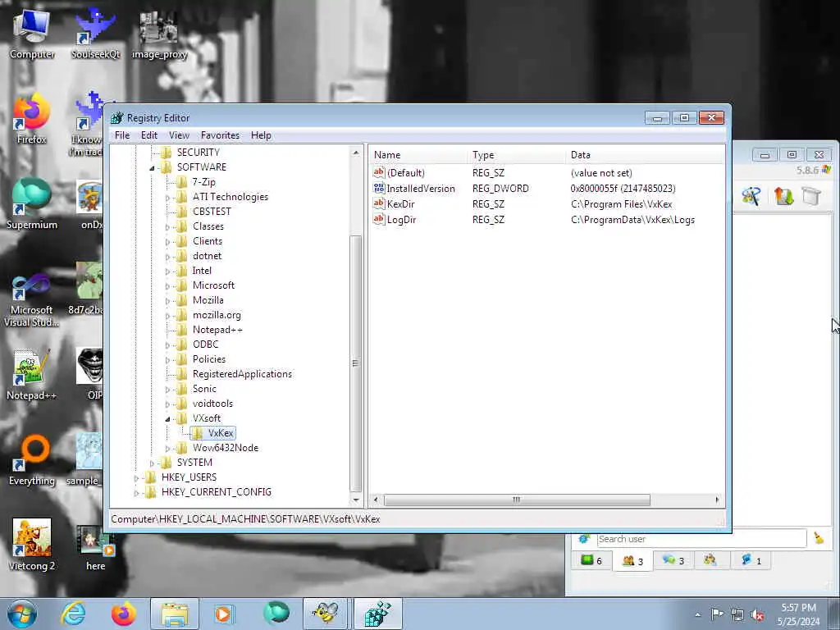Click the red-green transfer arrows toolbar icon
Viewport: 840px width, 630px height.
[783, 196]
